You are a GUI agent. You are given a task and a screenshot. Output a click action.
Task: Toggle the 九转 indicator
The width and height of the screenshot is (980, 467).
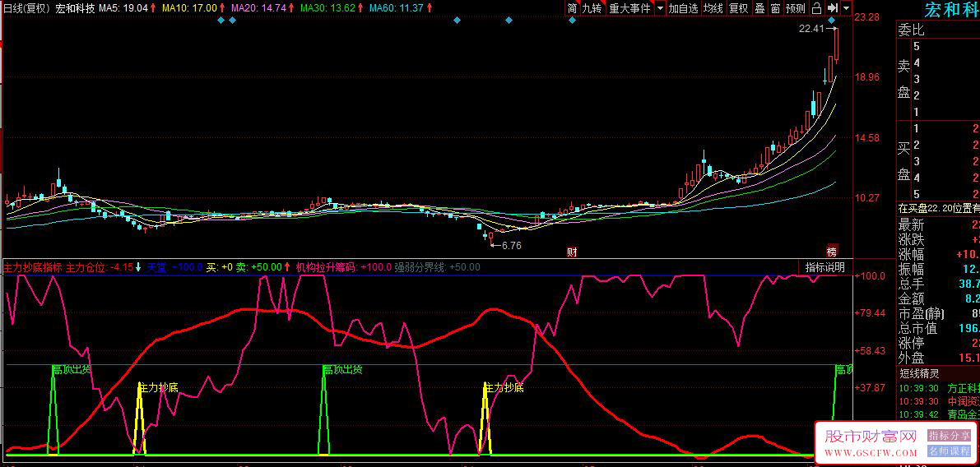592,8
